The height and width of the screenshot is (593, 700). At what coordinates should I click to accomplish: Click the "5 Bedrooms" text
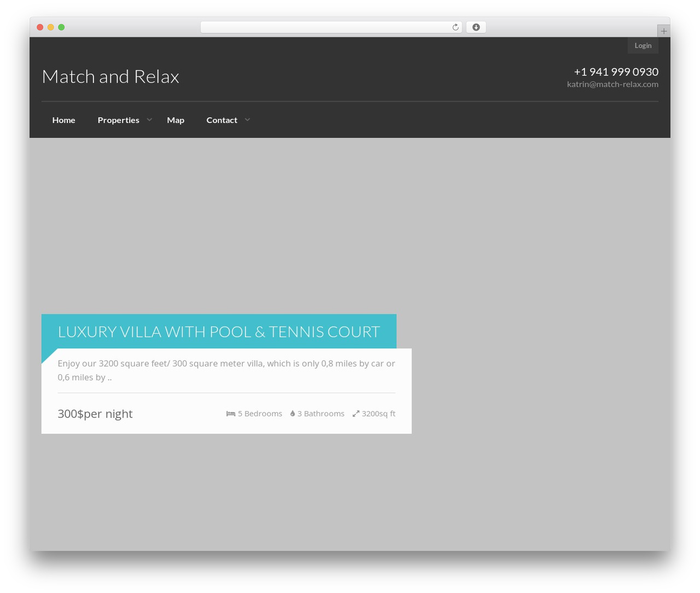(x=260, y=414)
